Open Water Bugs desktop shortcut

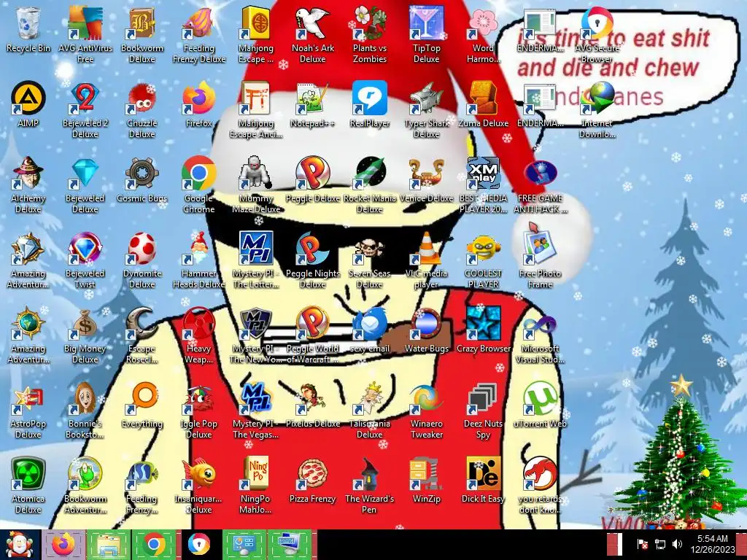pos(426,330)
